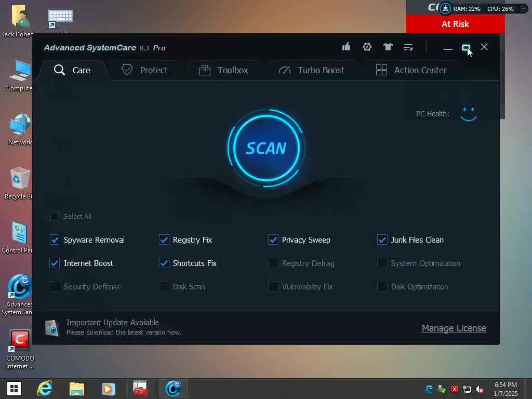Enable Disk Optimization checkbox
This screenshot has width=532, height=399.
pyautogui.click(x=382, y=286)
